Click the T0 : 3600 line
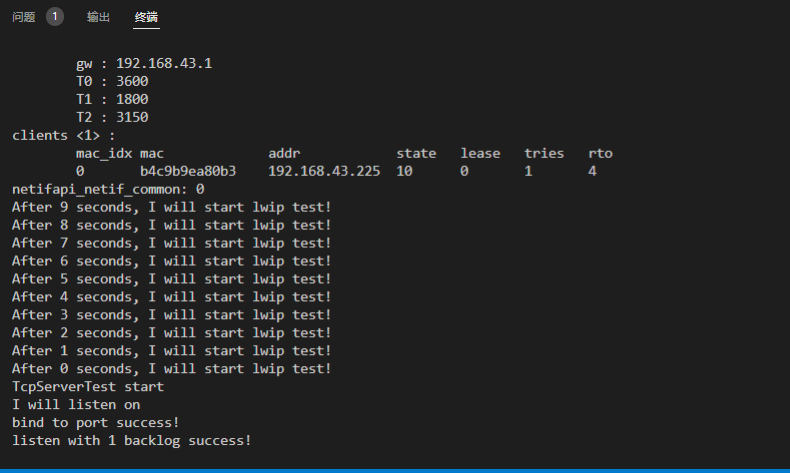This screenshot has width=790, height=473. [x=112, y=81]
